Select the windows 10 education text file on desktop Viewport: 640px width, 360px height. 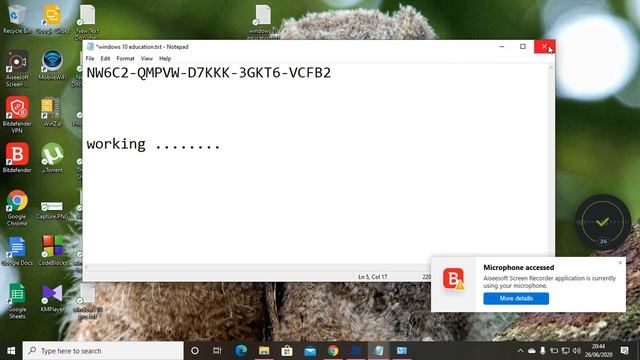coord(262,21)
